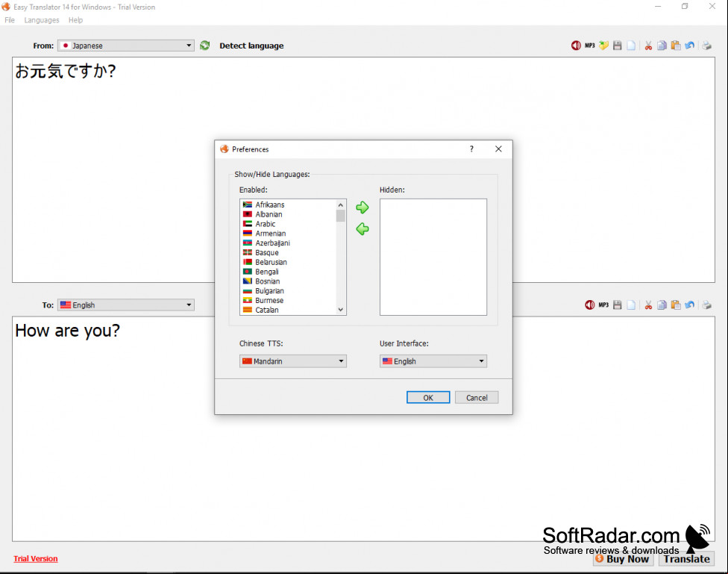
Task: Click the Preferences help question mark
Action: point(471,149)
